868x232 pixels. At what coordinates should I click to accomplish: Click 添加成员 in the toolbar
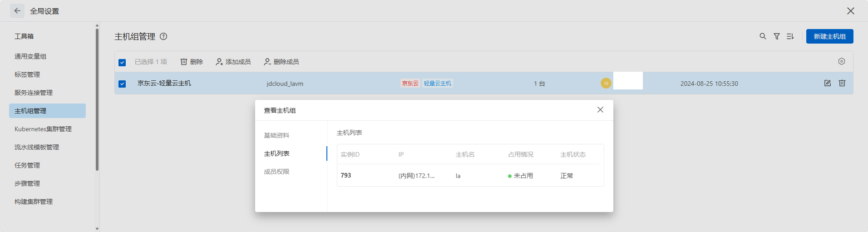(233, 62)
